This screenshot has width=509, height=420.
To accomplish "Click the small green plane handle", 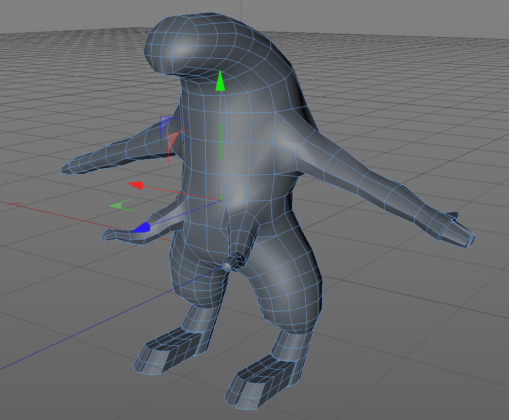I will (116, 205).
